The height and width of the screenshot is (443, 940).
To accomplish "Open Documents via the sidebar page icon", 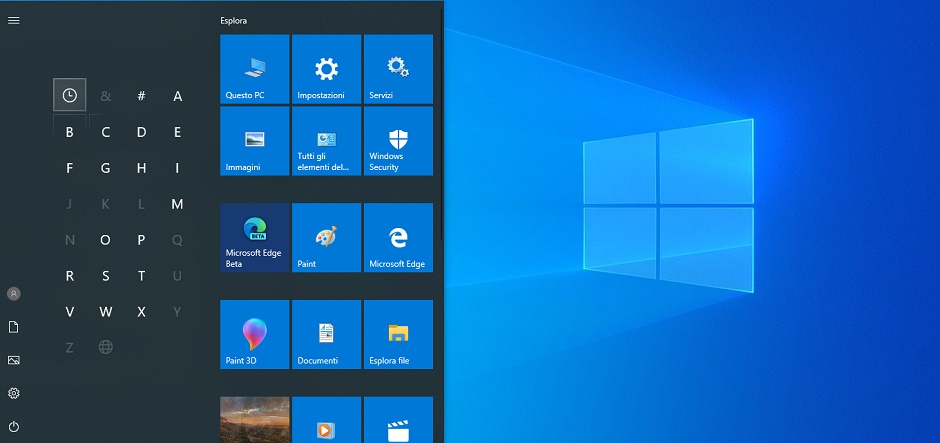I will click(x=14, y=327).
